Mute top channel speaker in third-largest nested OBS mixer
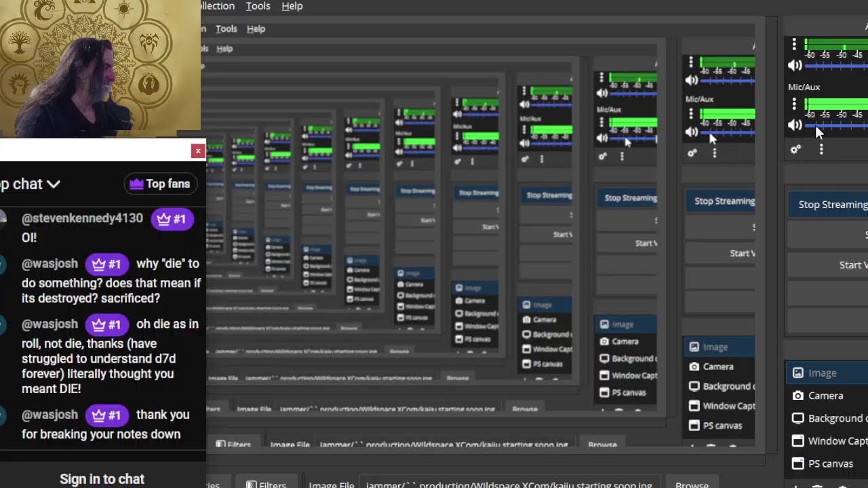The image size is (868, 488). click(601, 94)
